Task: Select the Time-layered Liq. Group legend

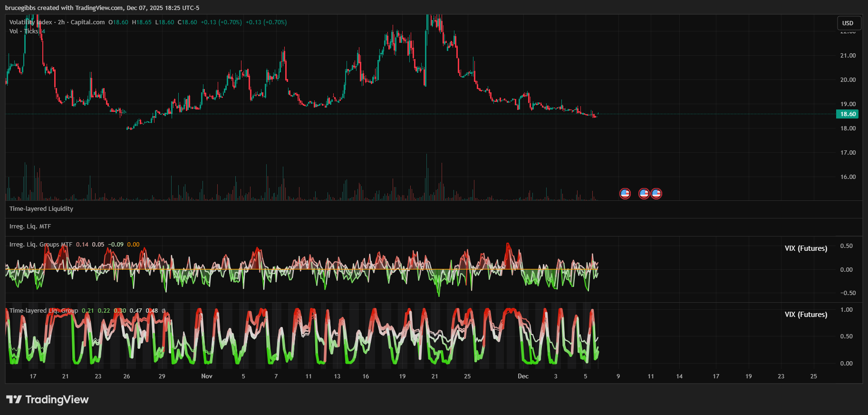Action: point(44,311)
